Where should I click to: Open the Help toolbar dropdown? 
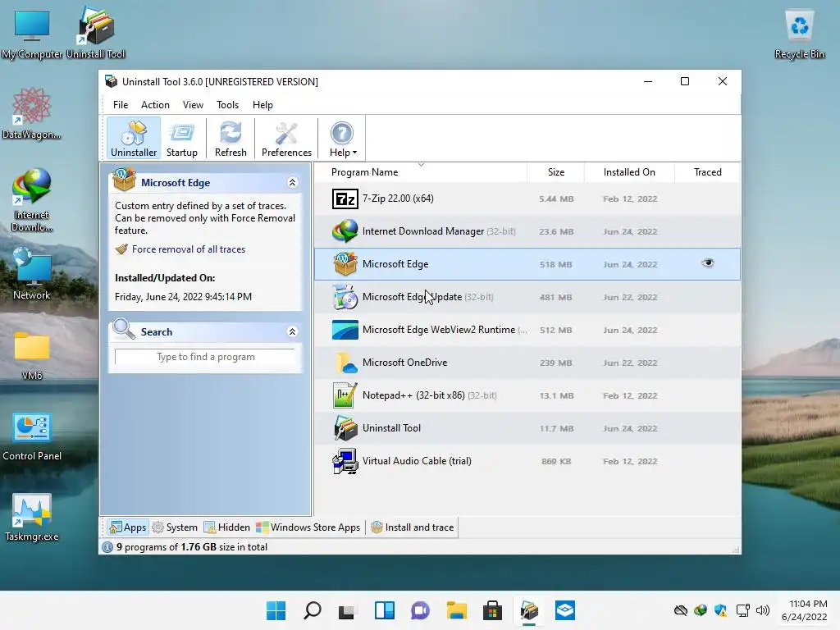point(342,138)
